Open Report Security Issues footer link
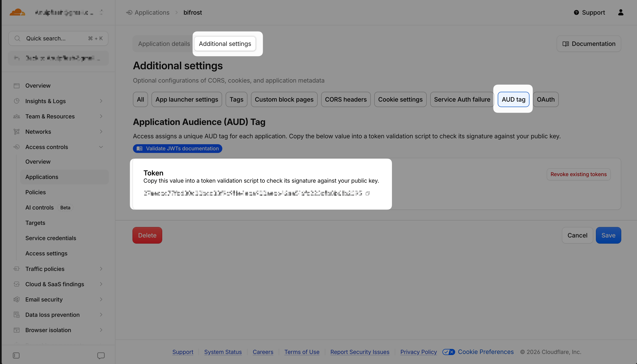 (x=360, y=352)
